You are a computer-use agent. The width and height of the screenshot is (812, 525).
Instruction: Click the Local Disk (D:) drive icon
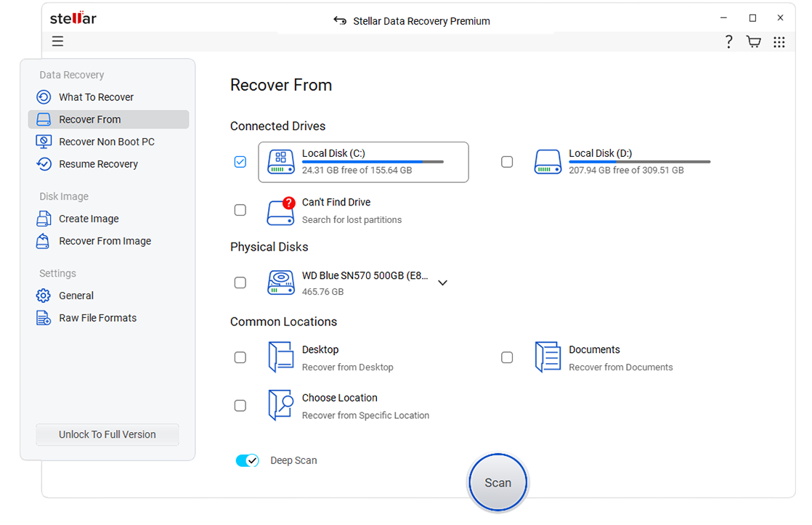point(548,162)
